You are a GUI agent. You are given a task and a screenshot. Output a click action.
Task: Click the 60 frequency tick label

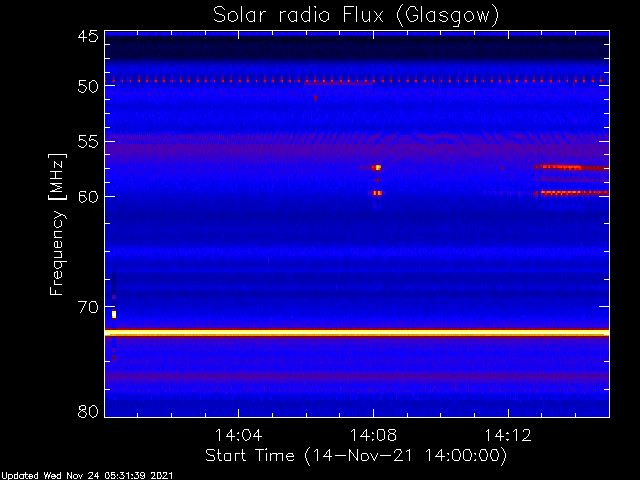coord(88,196)
